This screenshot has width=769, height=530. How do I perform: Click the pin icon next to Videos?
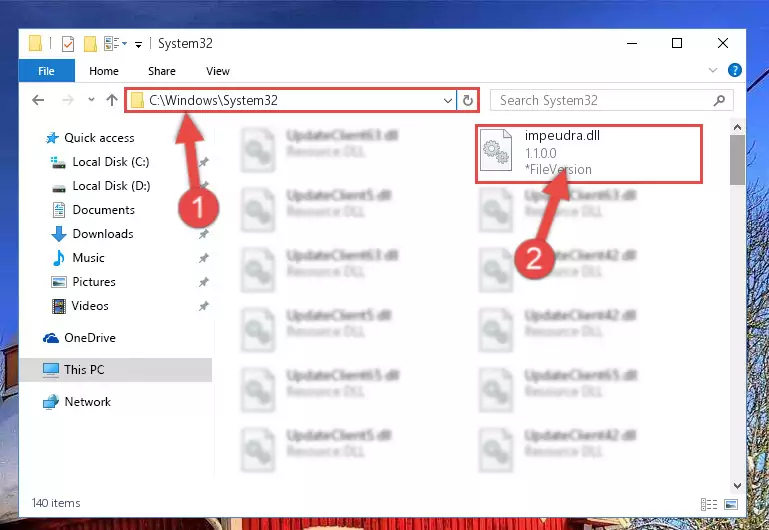click(204, 306)
